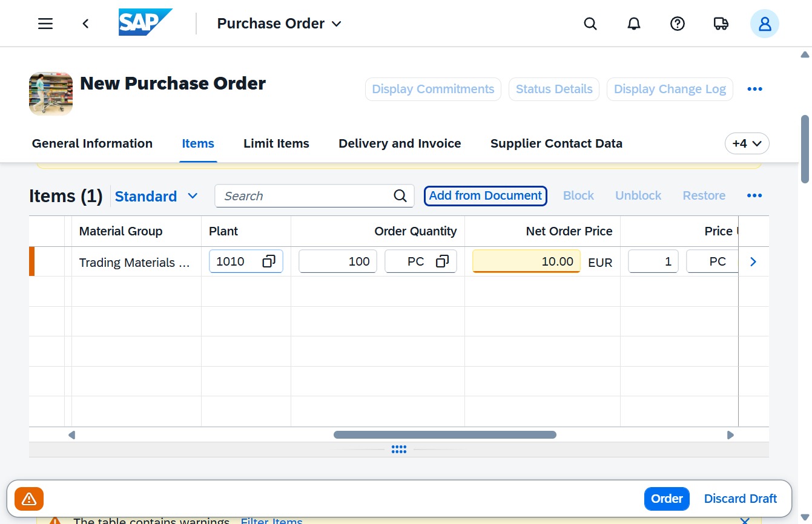
Task: Open the search magnifier in header
Action: click(590, 24)
